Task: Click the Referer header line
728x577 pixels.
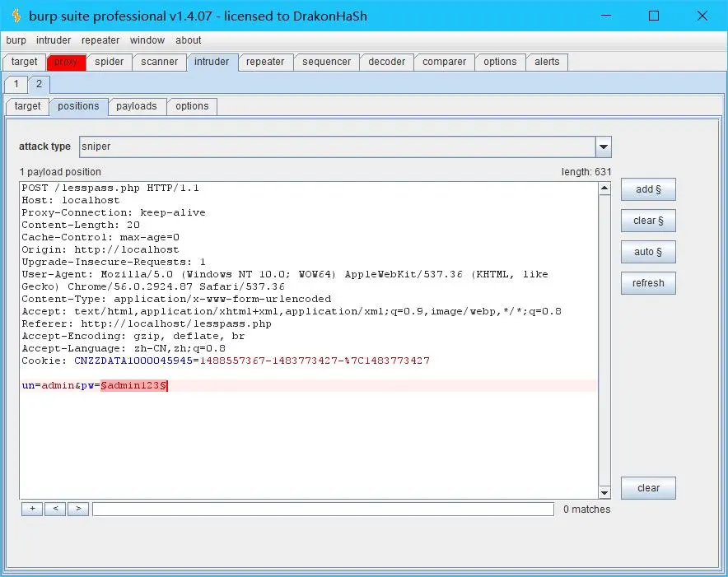Action: (x=147, y=323)
